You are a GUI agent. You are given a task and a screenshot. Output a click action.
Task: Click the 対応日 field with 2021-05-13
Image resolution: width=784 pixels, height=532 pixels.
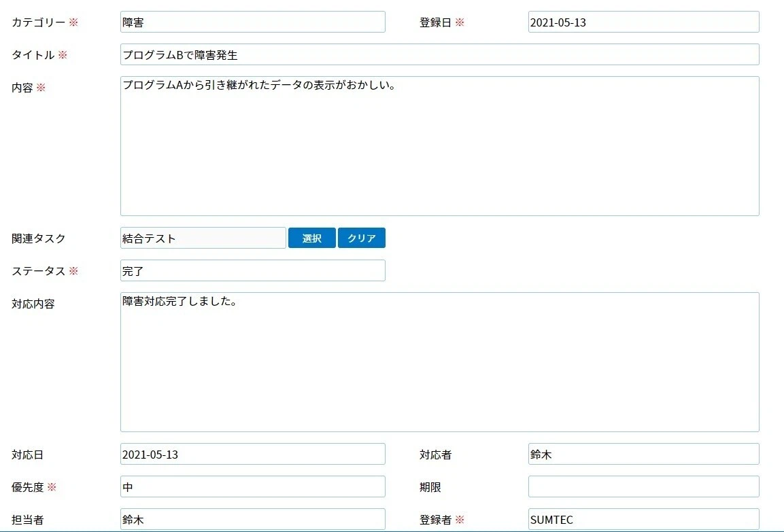point(252,454)
